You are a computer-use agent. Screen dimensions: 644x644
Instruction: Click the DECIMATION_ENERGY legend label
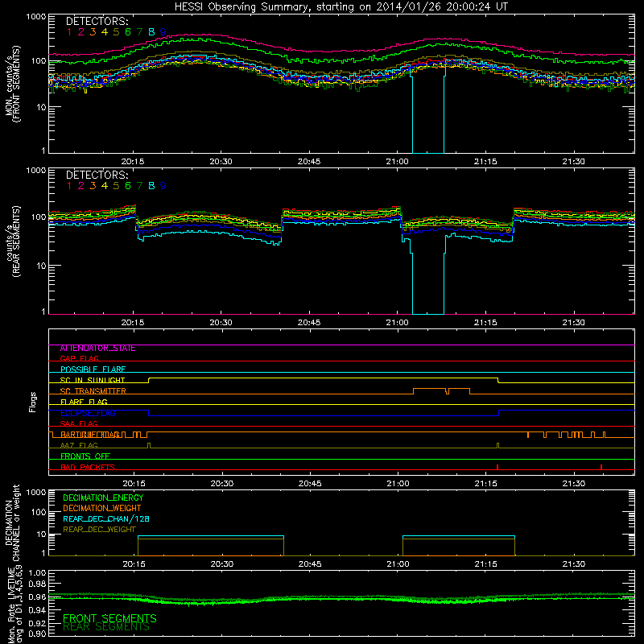[x=103, y=497]
